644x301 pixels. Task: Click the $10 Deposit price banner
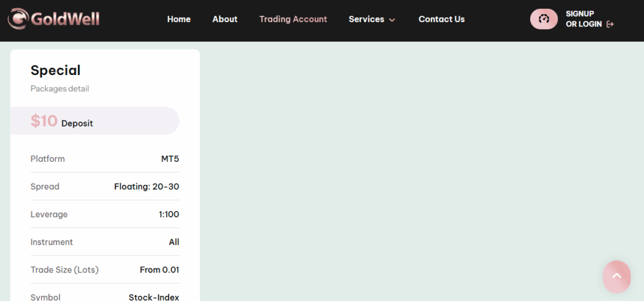[x=94, y=121]
